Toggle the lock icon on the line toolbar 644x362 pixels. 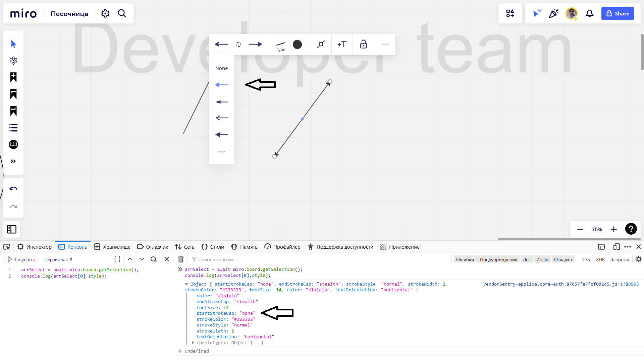tap(364, 44)
